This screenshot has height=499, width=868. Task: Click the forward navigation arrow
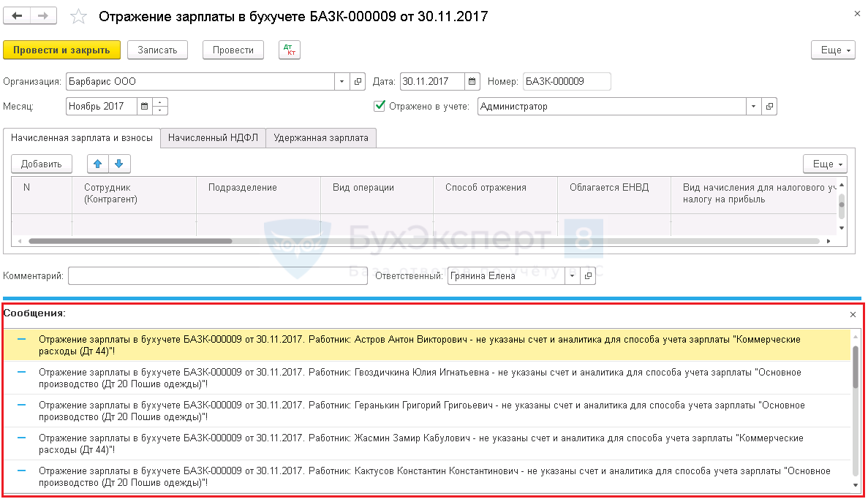click(44, 16)
